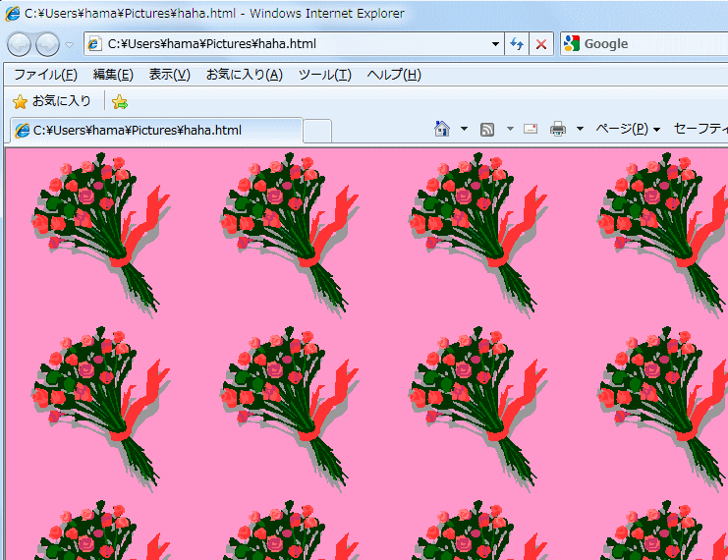728x560 pixels.
Task: Click the Home page icon
Action: (441, 129)
